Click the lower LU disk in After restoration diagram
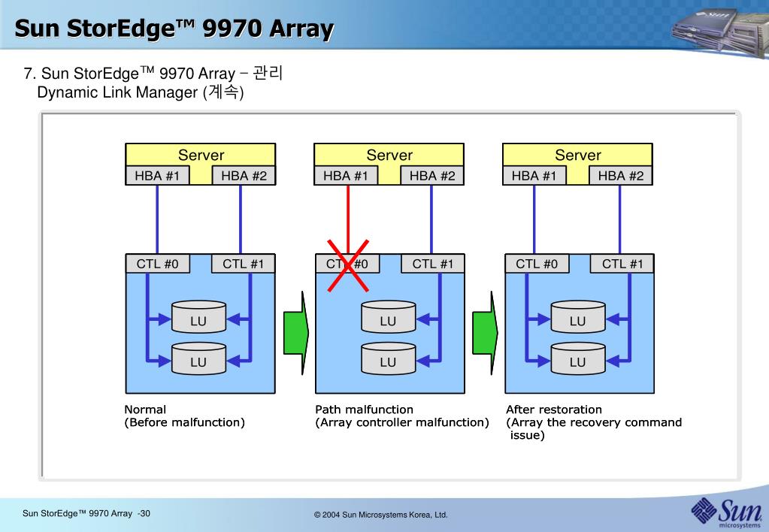The height and width of the screenshot is (532, 769). click(x=578, y=358)
